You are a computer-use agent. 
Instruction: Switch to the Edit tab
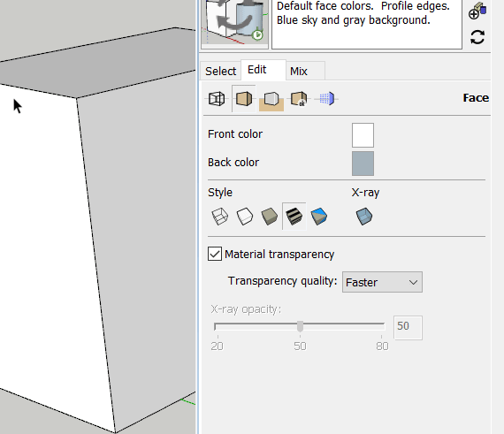[263, 70]
